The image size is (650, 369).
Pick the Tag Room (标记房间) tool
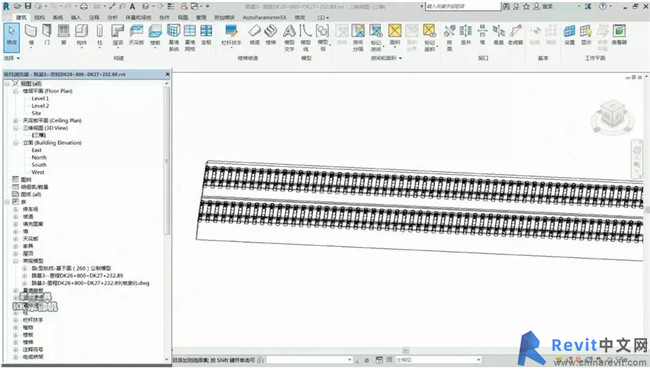click(x=376, y=37)
